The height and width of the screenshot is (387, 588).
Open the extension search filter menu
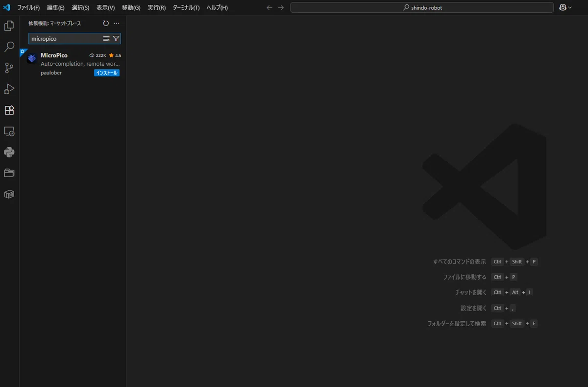116,39
